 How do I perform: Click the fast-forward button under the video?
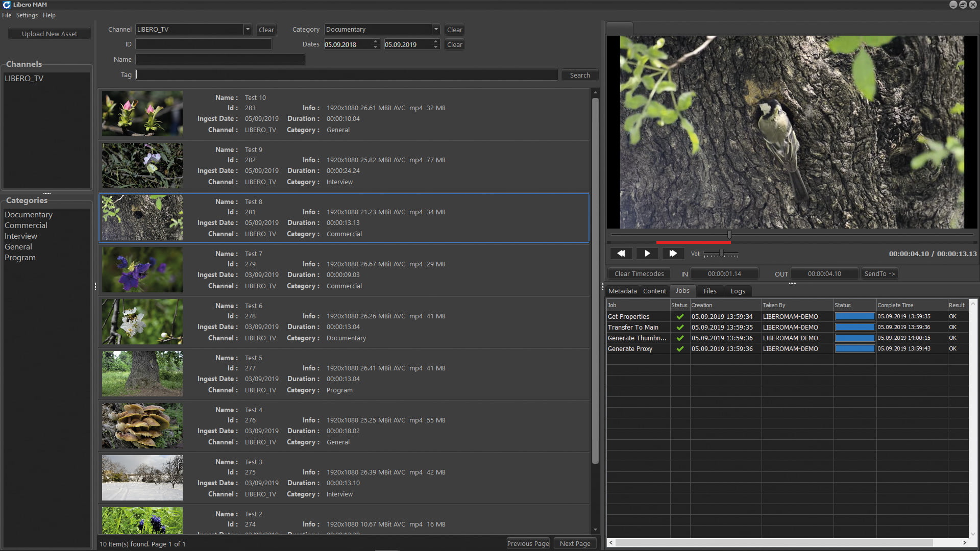(673, 254)
